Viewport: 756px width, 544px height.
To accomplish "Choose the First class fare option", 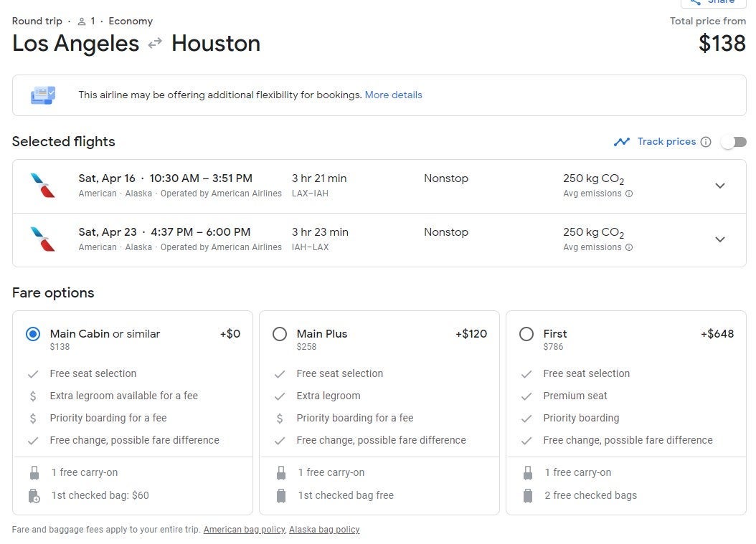I will [x=526, y=334].
